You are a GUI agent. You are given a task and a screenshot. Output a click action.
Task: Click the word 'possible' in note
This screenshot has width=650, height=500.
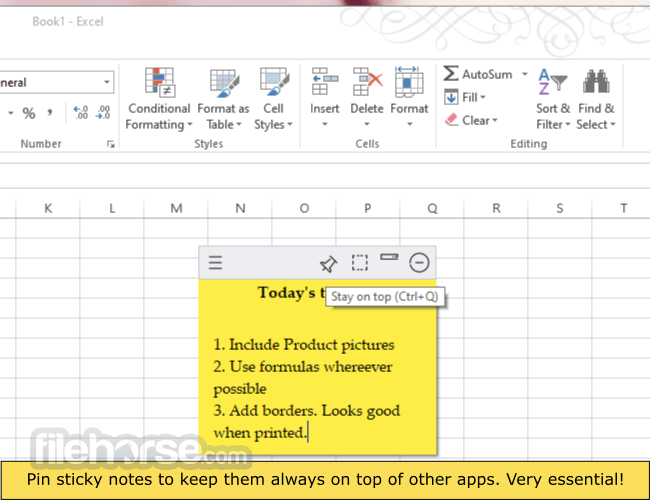pos(240,389)
